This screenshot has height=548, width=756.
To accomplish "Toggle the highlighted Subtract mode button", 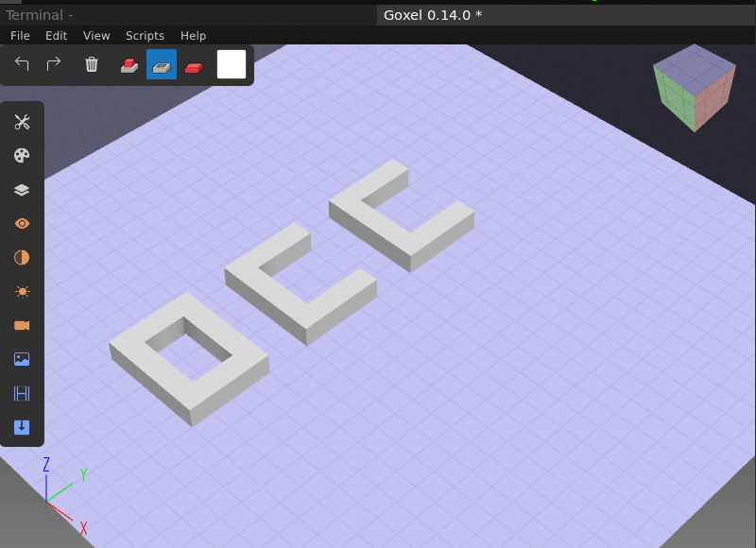I will (162, 64).
